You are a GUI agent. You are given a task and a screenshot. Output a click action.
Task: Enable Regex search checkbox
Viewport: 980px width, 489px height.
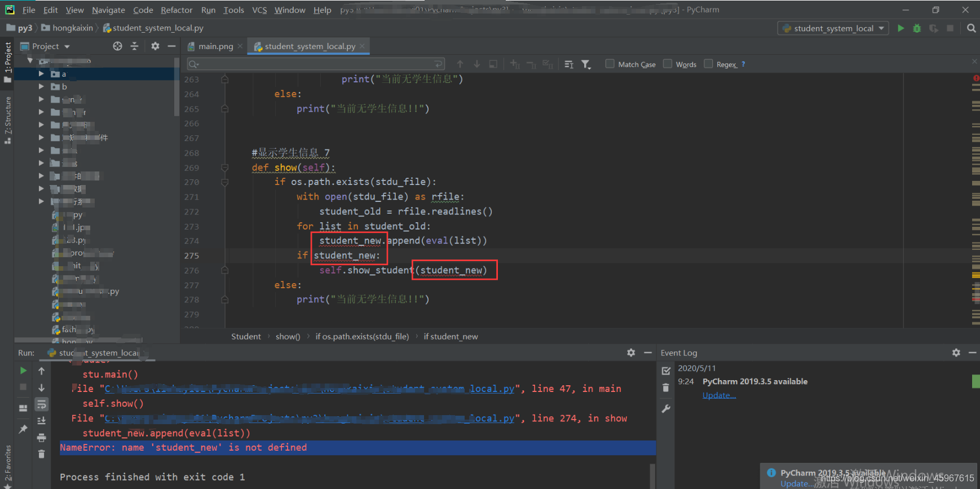coord(708,64)
